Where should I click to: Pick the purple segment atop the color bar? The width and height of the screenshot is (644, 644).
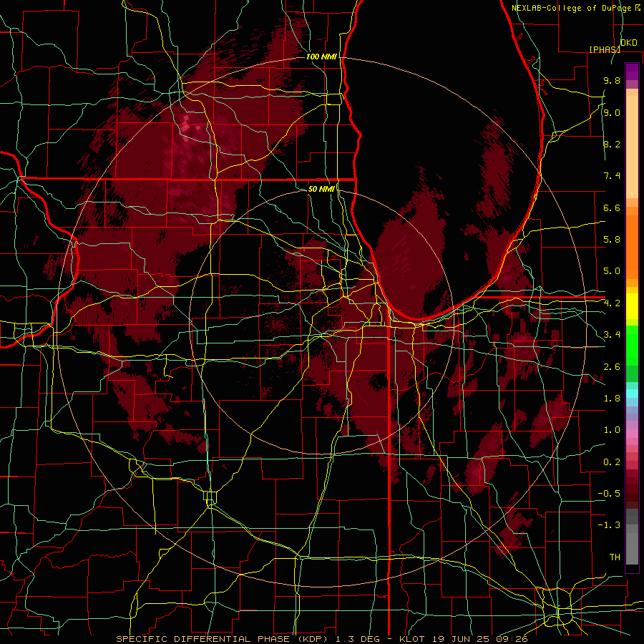pyautogui.click(x=632, y=72)
